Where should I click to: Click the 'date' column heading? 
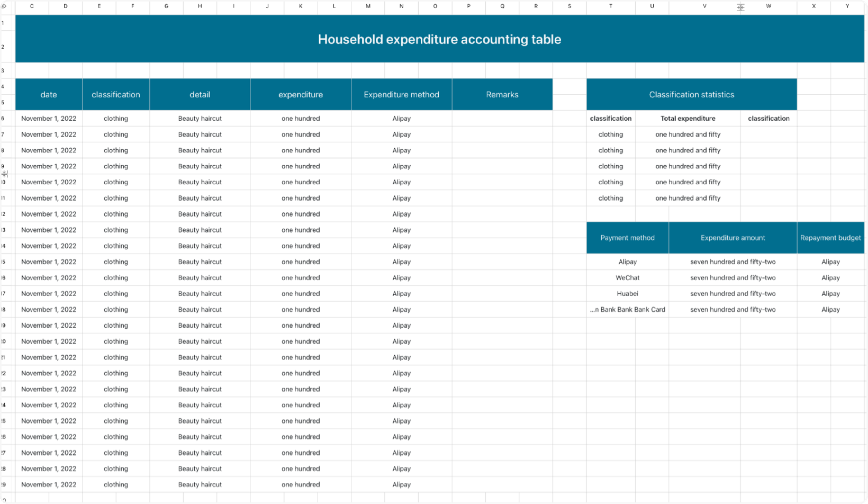[x=49, y=94]
